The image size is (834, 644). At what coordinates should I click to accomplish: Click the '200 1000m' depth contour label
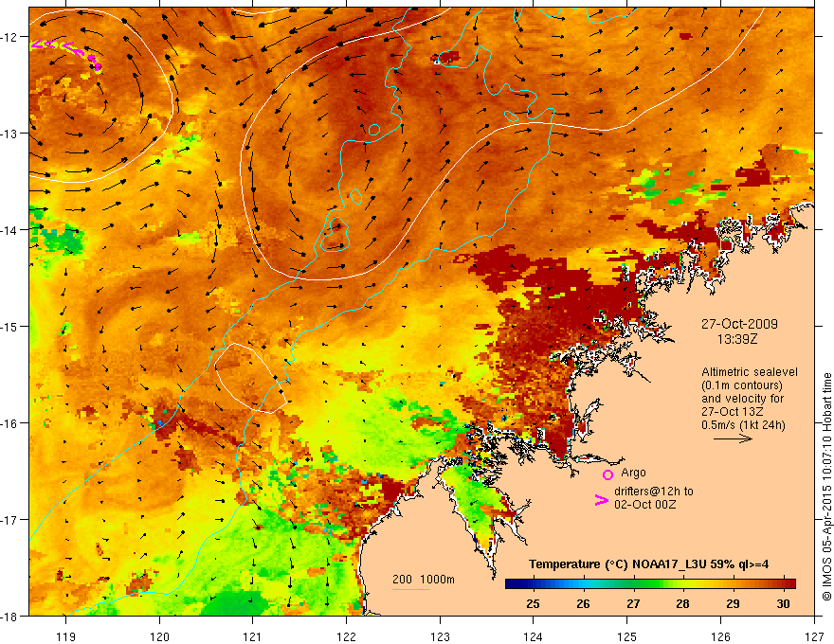[x=424, y=580]
